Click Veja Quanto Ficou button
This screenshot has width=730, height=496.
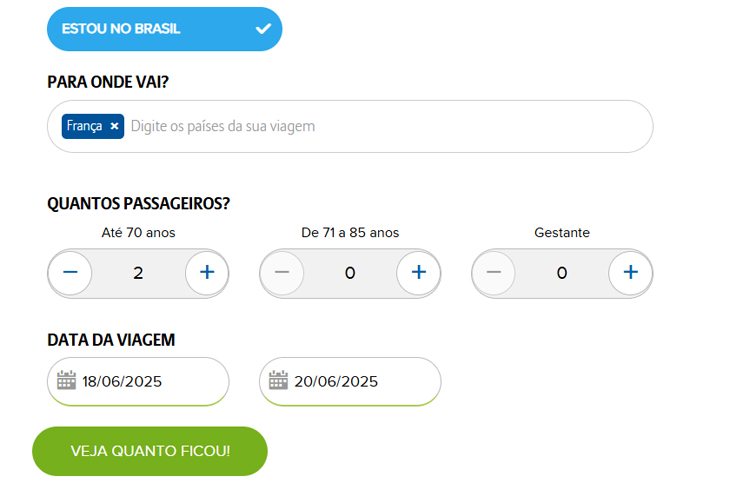150,451
